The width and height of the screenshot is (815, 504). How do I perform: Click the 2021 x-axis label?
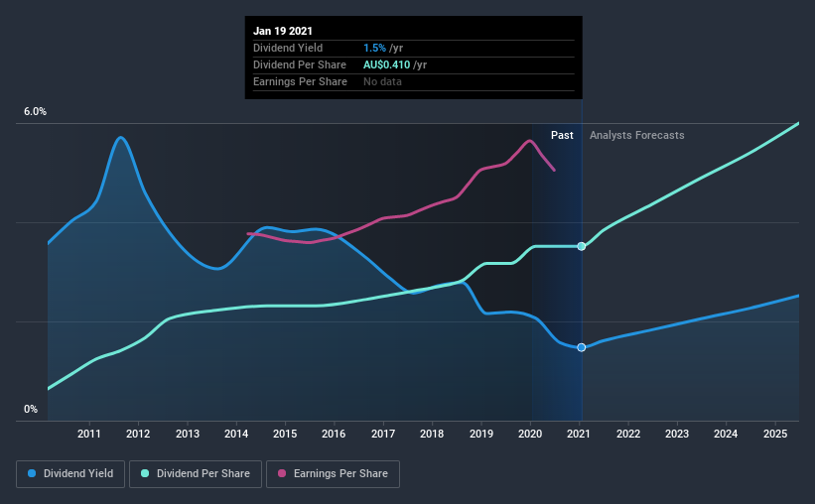pyautogui.click(x=579, y=434)
